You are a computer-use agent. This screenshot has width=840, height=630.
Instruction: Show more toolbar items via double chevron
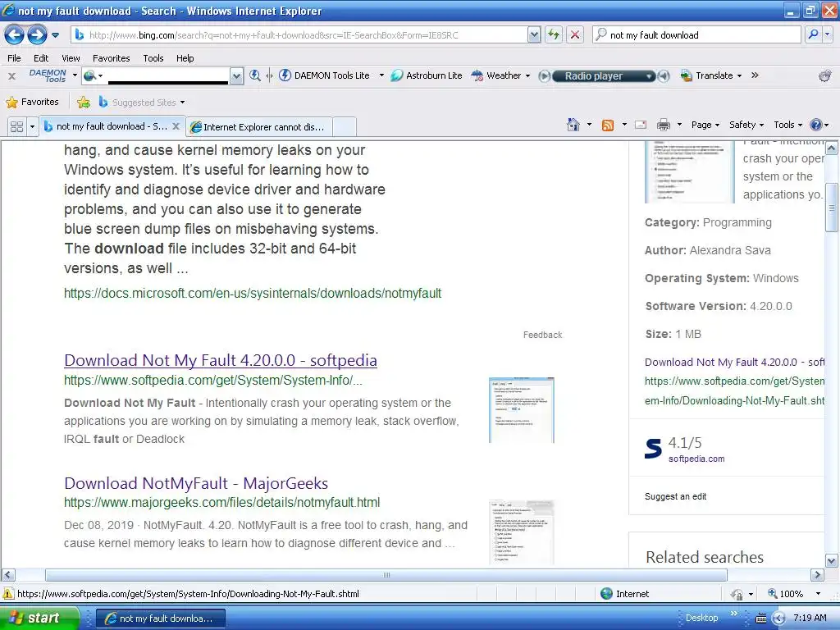pos(755,75)
